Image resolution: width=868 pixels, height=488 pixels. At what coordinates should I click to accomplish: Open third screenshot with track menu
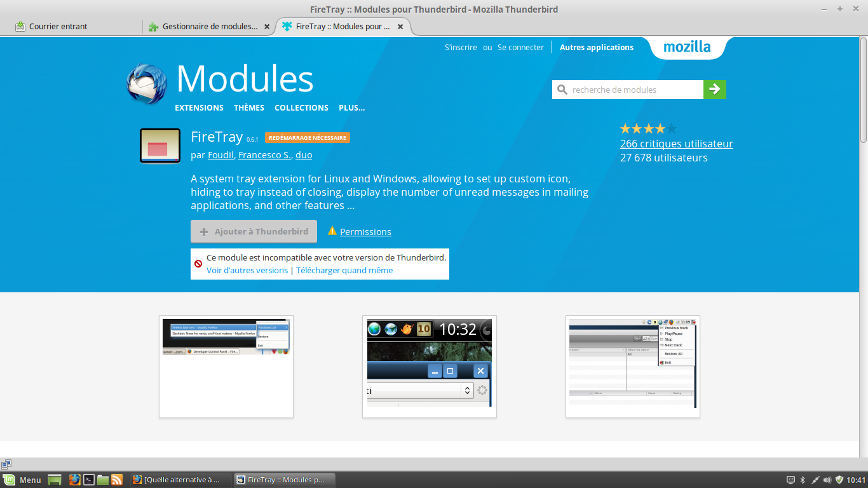(x=633, y=367)
